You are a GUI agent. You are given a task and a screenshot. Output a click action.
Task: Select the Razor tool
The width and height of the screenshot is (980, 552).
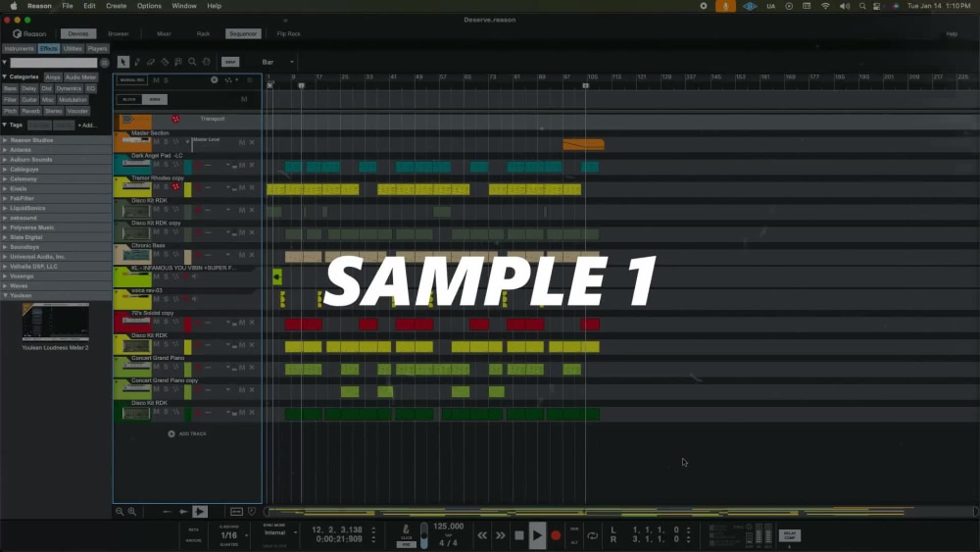tap(165, 62)
